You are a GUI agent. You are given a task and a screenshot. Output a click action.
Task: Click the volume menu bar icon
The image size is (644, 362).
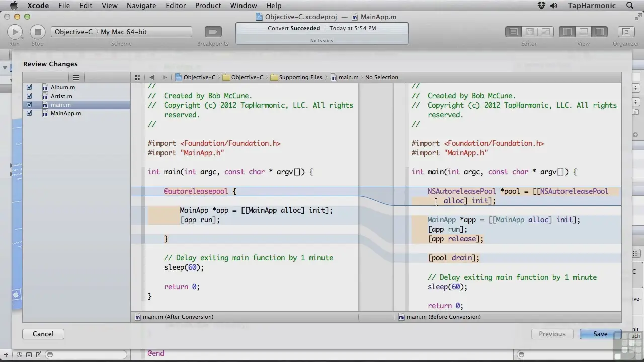coord(554,6)
